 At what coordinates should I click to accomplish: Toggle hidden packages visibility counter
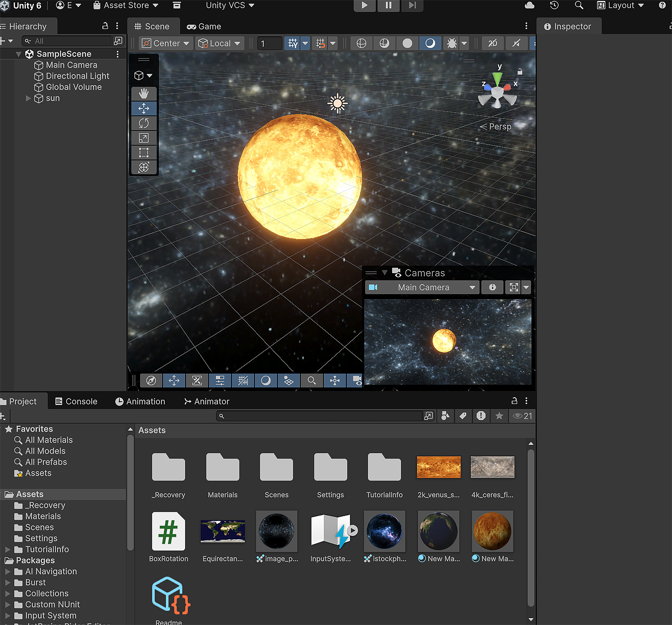523,416
